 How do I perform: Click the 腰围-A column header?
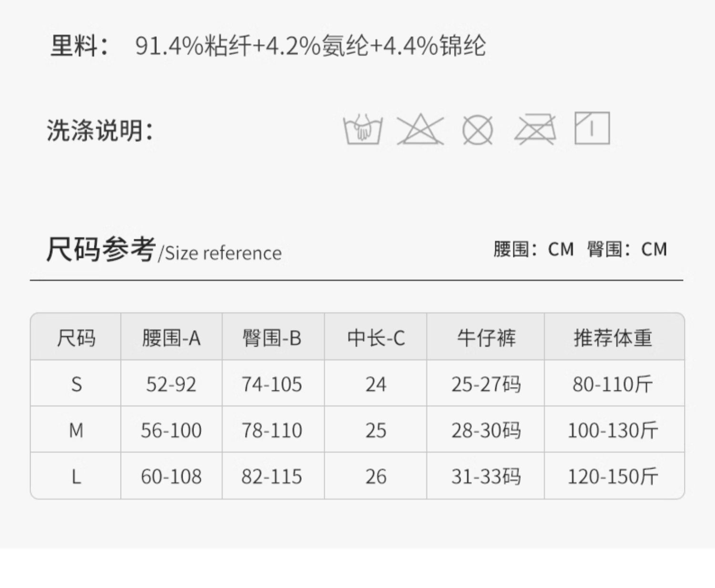pyautogui.click(x=171, y=338)
